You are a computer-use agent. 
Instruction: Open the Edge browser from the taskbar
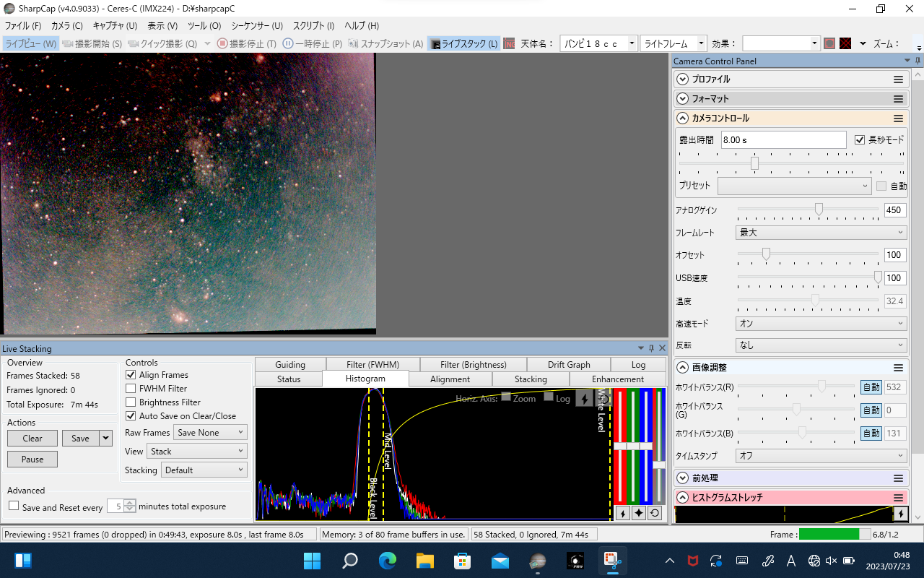388,561
